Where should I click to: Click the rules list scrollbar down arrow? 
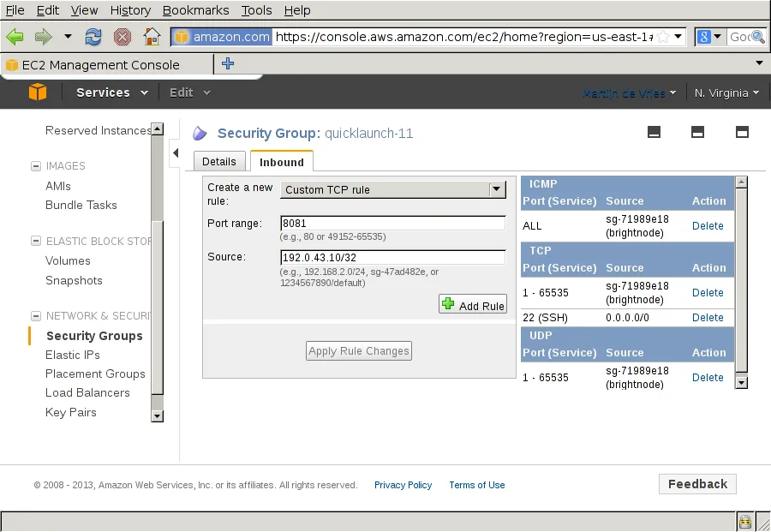coord(742,382)
